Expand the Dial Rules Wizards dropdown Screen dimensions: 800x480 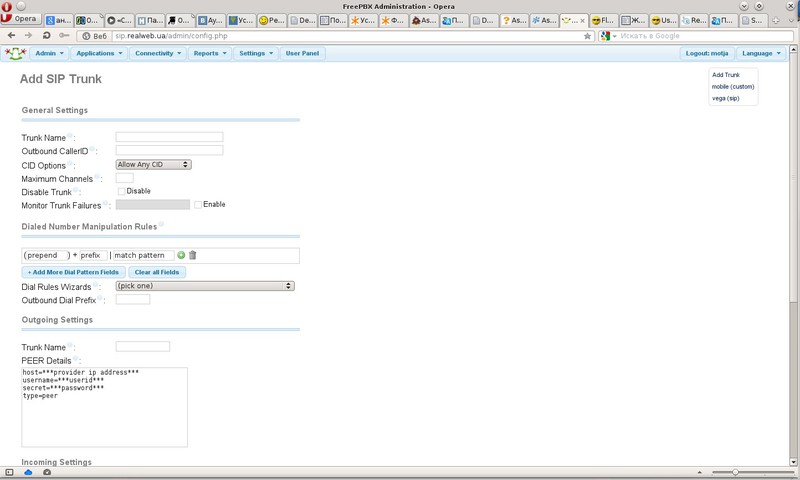point(204,286)
